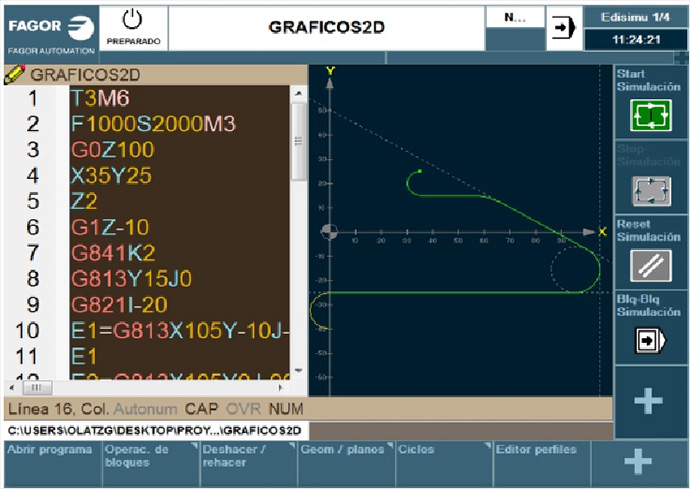This screenshot has height=489, width=690.
Task: Click the Blq-Blq Simulación step icon
Action: (x=650, y=340)
